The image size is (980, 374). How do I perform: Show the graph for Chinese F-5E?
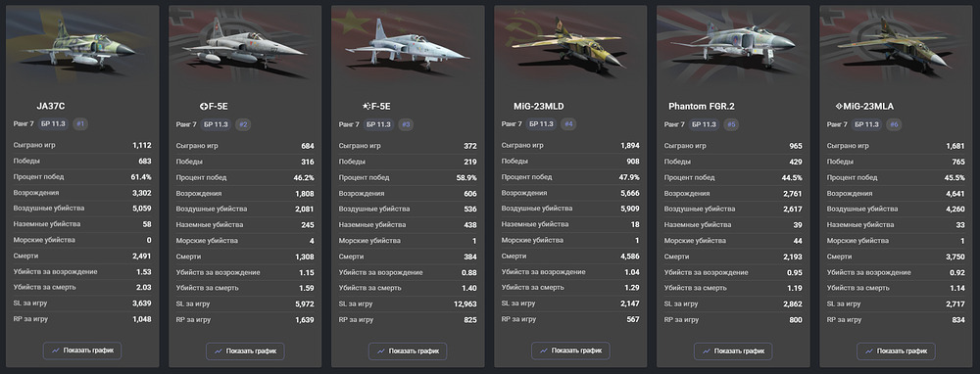408,351
